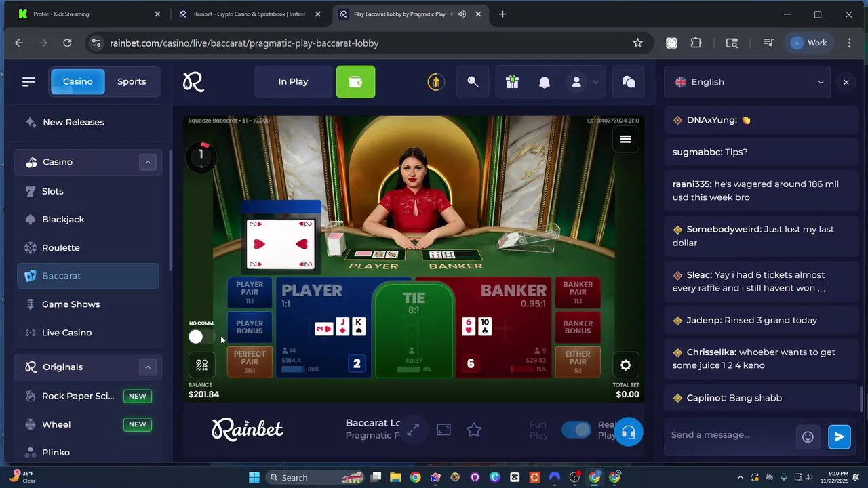Switch to Sports mode
This screenshot has width=868, height=488.
pos(132,81)
